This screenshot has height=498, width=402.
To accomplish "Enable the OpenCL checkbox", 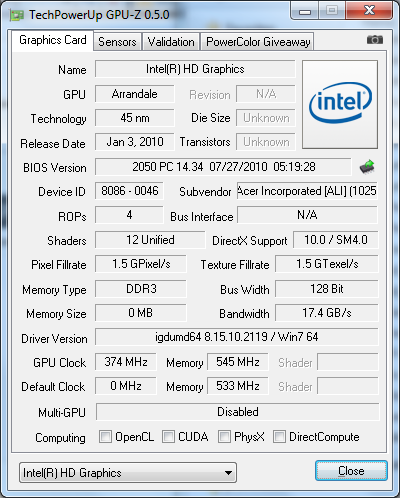I will coord(105,436).
